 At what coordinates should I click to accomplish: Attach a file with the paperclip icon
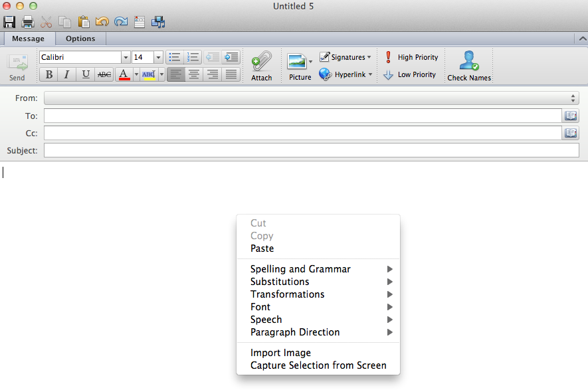point(261,66)
